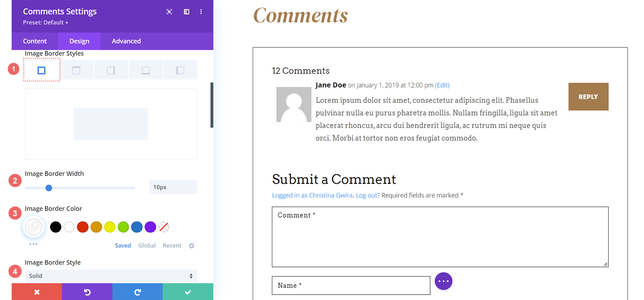644x300 pixels.
Task: Switch to the Advanced tab
Action: [126, 41]
